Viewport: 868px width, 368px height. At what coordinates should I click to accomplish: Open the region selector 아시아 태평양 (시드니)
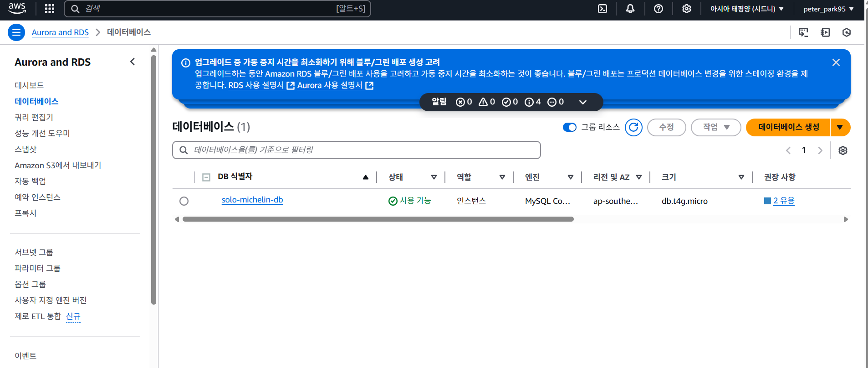click(x=747, y=9)
